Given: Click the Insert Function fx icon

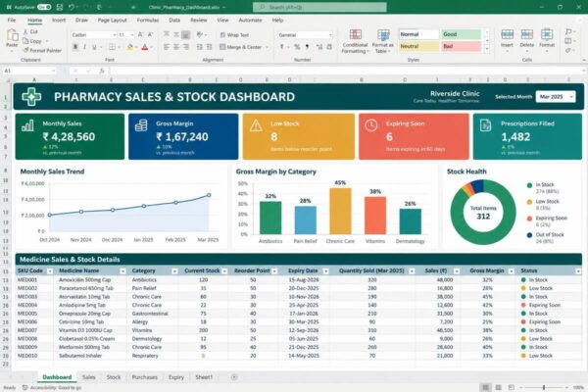Looking at the screenshot, I should pyautogui.click(x=102, y=71).
